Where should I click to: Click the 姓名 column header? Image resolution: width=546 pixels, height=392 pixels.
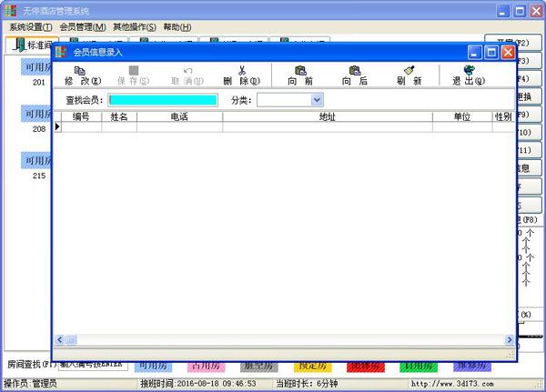[119, 117]
